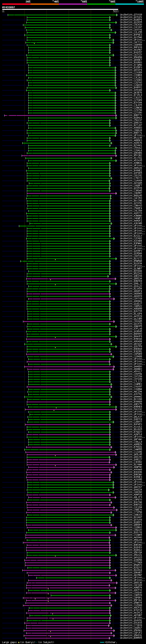
Task: Click subject name UniRef100_B6B1H5
Action: click(131, 196)
